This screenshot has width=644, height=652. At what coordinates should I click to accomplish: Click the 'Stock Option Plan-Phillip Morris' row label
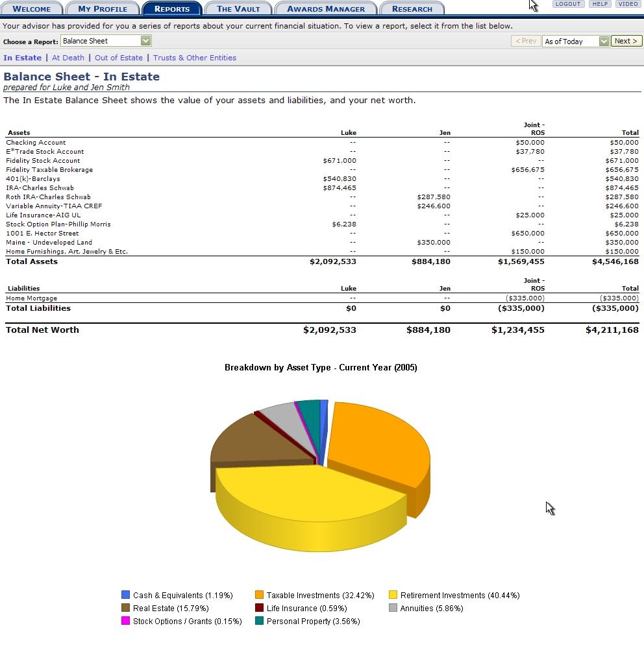58,224
